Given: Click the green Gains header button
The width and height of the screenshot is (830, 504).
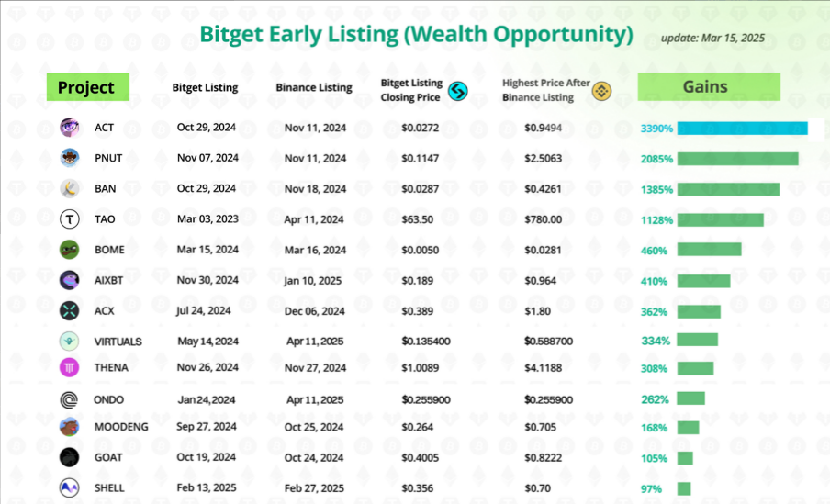Looking at the screenshot, I should 708,87.
